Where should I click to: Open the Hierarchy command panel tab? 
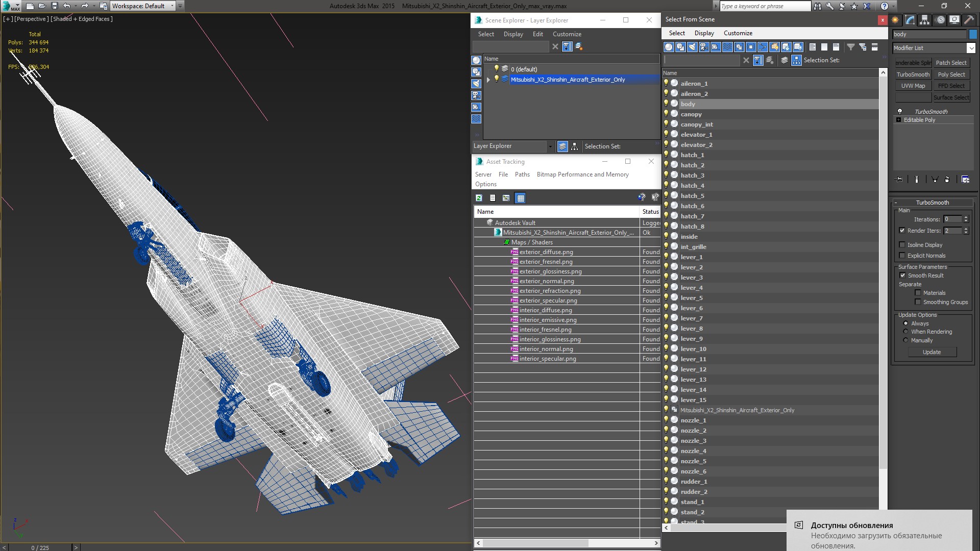pos(924,20)
